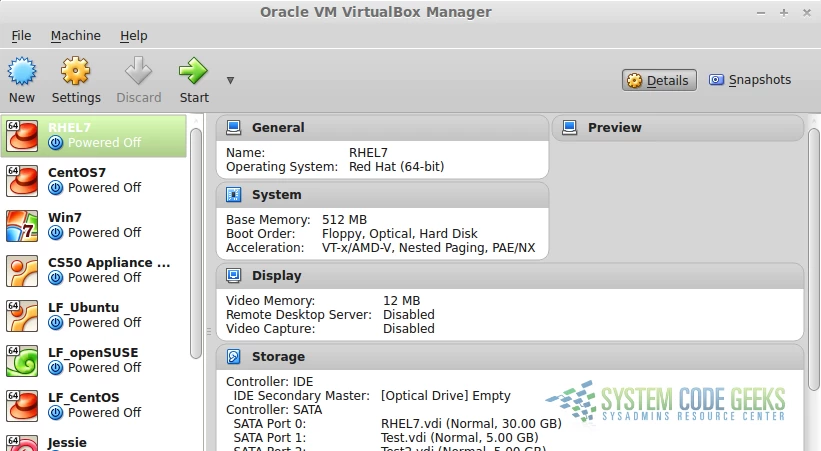Switch to the Snapshots view
This screenshot has width=821, height=451.
(750, 80)
